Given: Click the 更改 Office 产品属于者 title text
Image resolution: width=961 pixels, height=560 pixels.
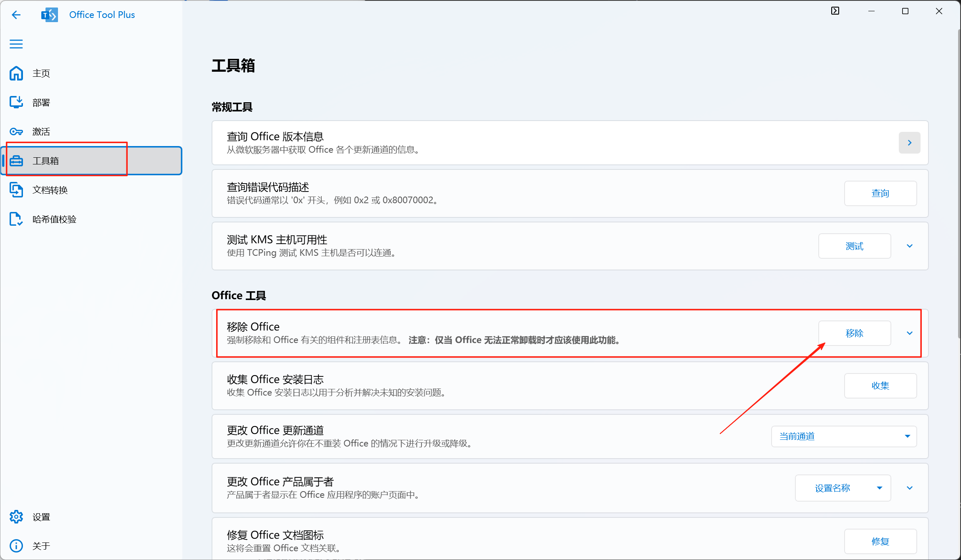Looking at the screenshot, I should (x=280, y=481).
